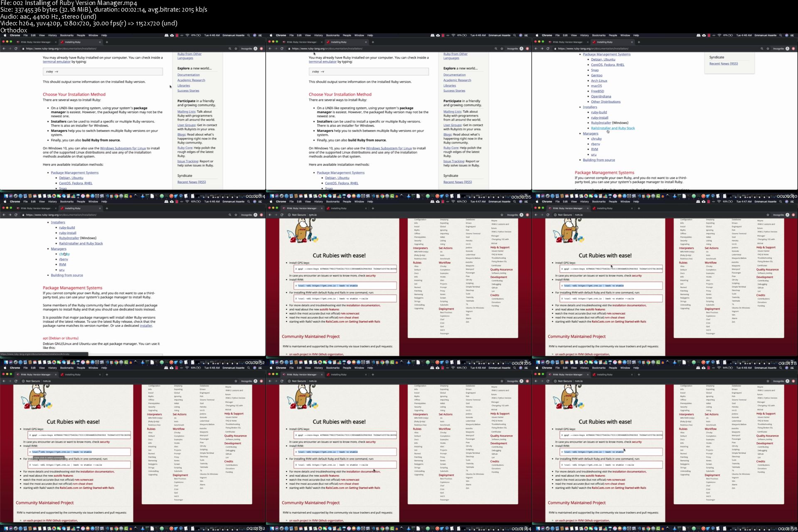Screen dimensions: 798x532
Task: Click the Chrome extension icon right of Incognito, 00:00:26
Action: (x=527, y=49)
